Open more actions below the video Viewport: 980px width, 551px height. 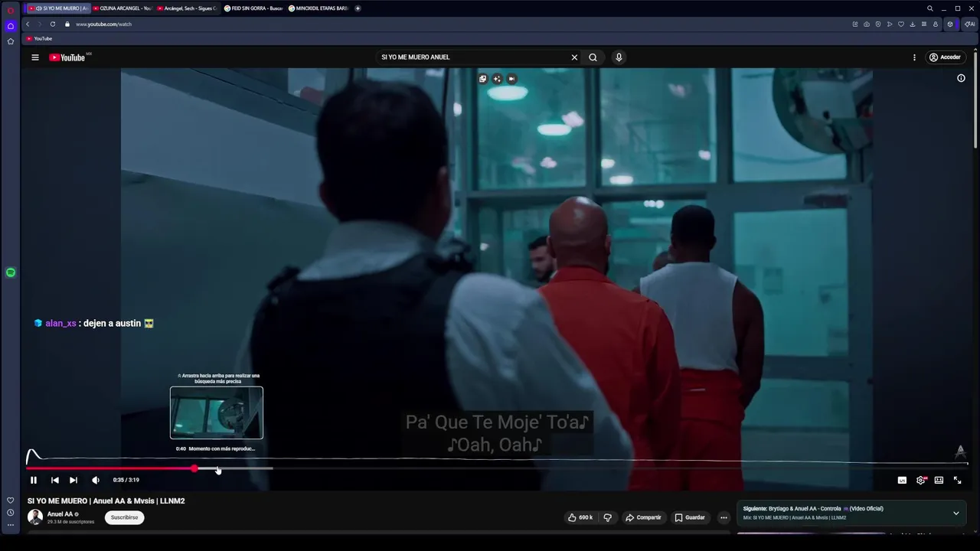click(x=724, y=517)
